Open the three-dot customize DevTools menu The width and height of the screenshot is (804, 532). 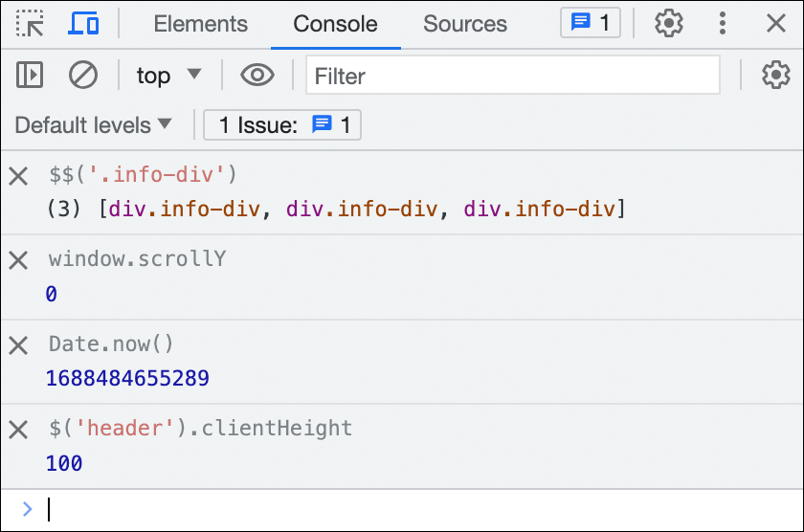pyautogui.click(x=723, y=23)
